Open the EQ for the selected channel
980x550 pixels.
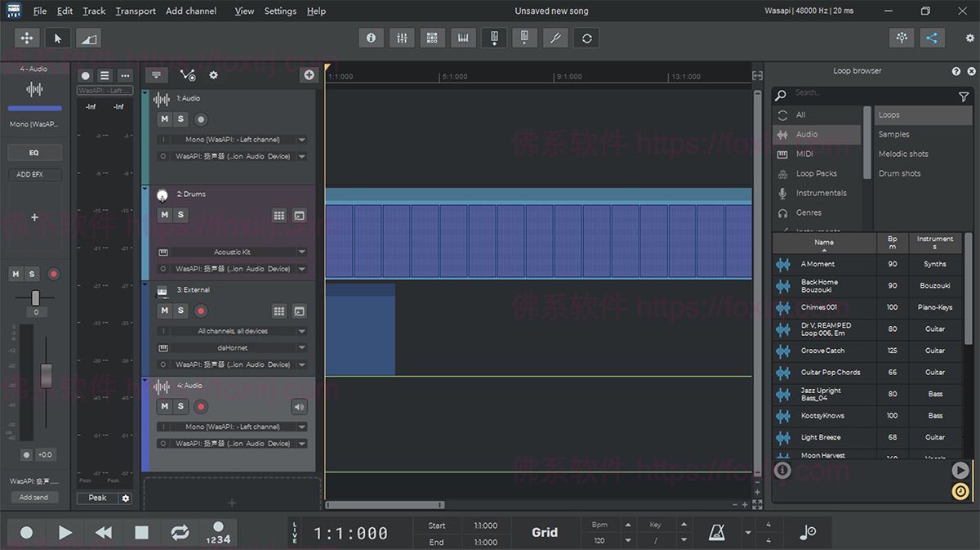point(34,152)
